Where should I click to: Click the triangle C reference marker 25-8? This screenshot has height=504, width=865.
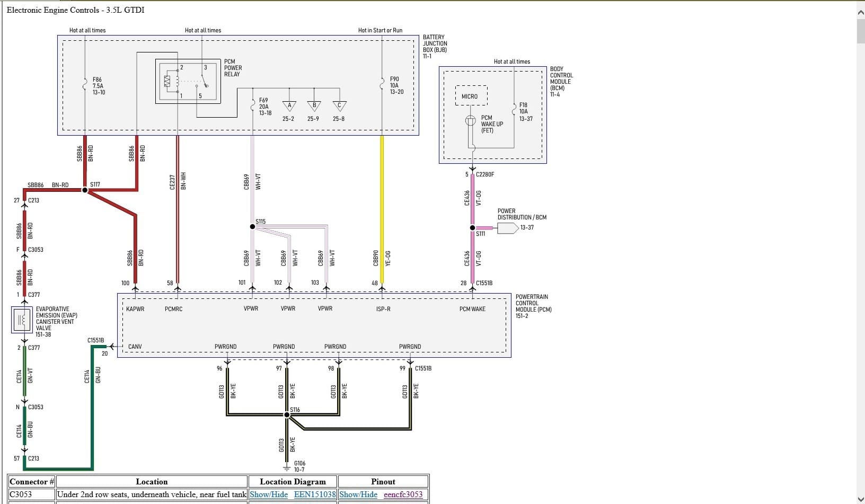(x=339, y=106)
